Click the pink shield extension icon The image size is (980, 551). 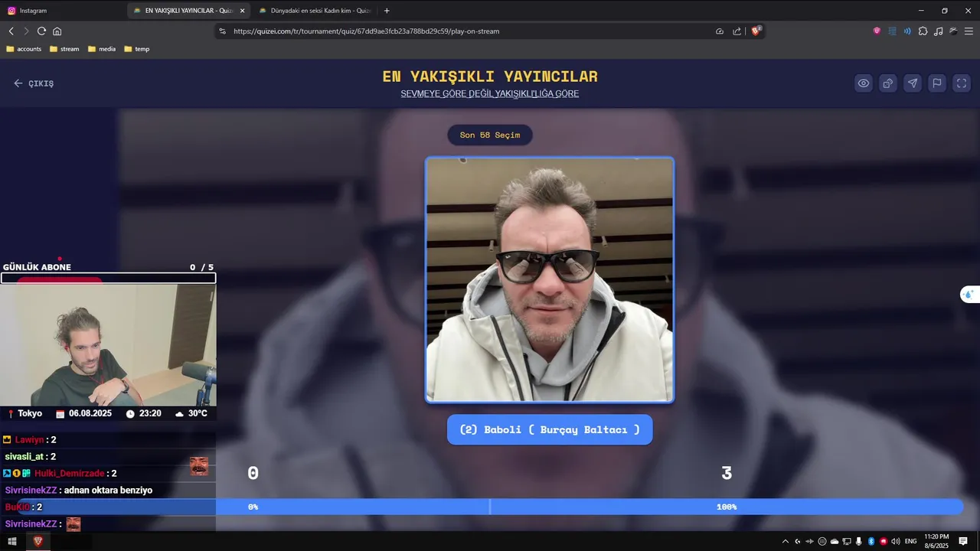[x=877, y=31]
